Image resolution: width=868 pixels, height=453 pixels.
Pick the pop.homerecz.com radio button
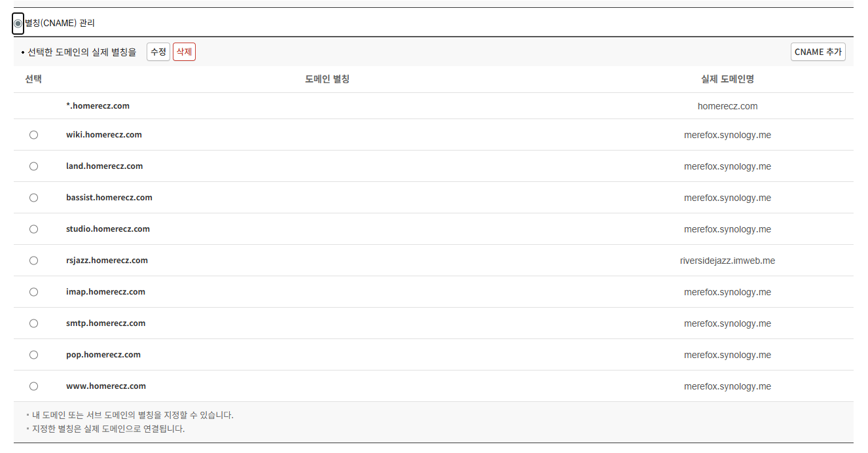(34, 355)
